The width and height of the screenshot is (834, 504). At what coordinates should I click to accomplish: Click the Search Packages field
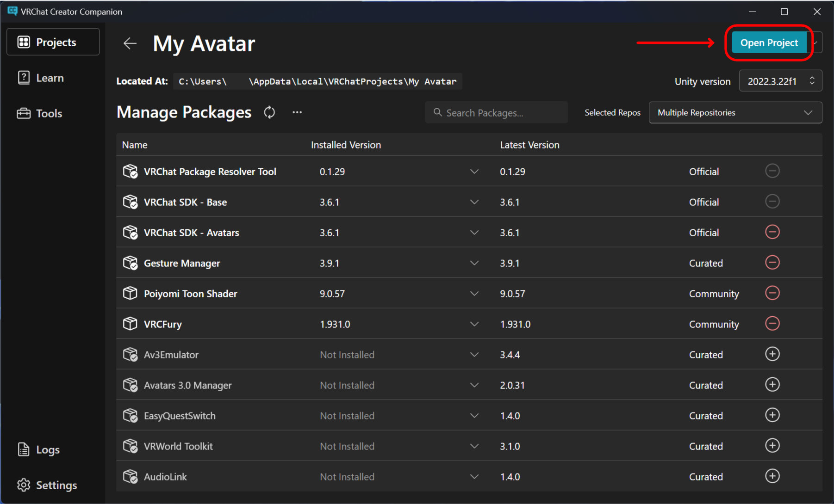(x=496, y=112)
